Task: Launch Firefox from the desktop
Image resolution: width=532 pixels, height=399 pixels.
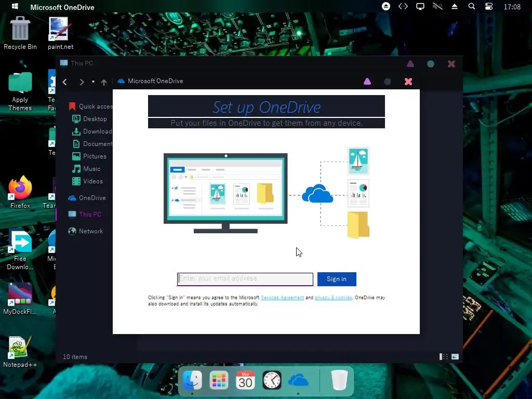Action: tap(20, 192)
